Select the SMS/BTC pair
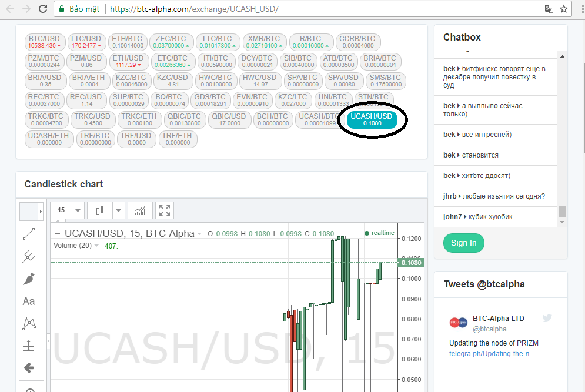Screen dimensions: 585x392 pyautogui.click(x=386, y=81)
